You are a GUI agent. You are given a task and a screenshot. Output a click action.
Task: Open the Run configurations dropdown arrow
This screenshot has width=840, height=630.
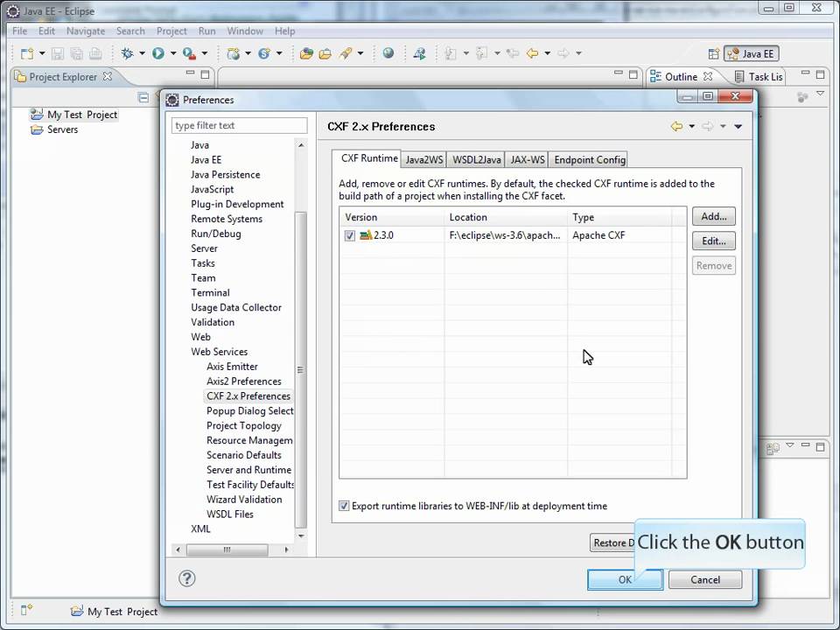tap(173, 53)
